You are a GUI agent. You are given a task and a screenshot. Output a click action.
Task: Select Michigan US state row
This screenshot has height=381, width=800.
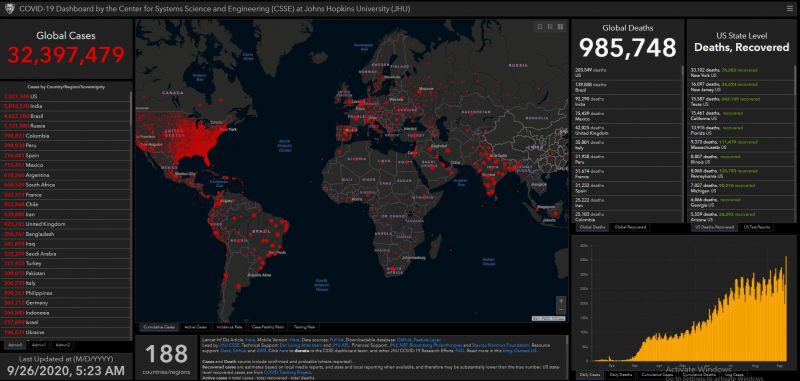740,188
